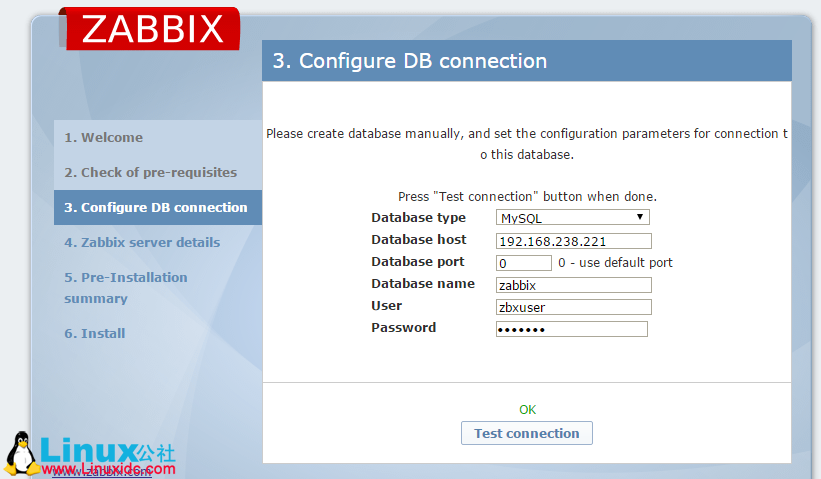Open step 4. Zabbix server details
Screen dimensions: 821x479
point(142,242)
